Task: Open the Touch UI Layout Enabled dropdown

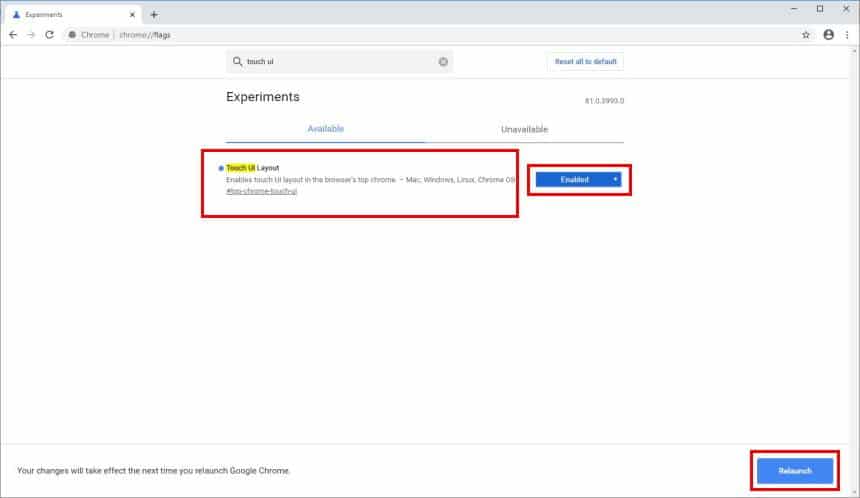Action: click(578, 179)
